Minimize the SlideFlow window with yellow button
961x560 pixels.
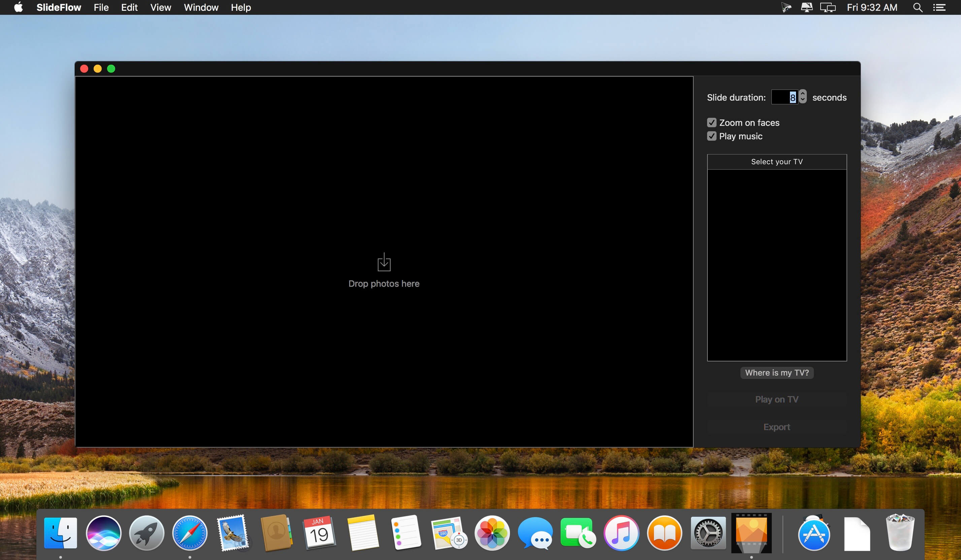click(x=98, y=69)
